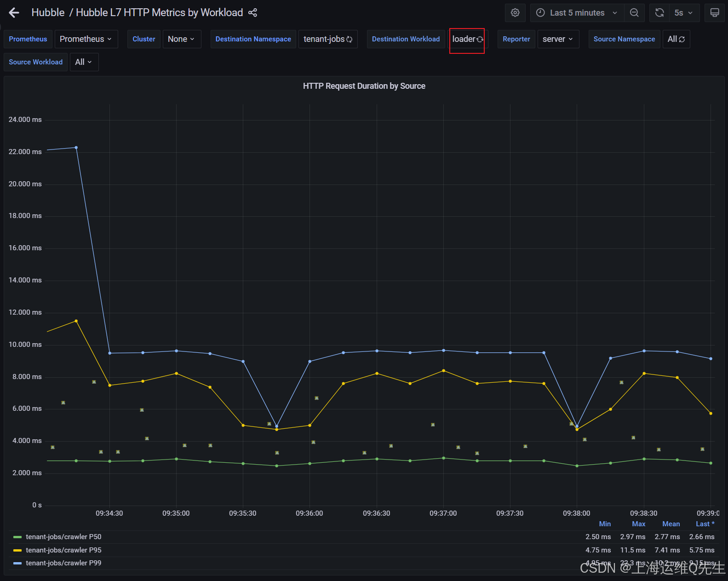Click the 09:36:00 x-axis time label

click(x=310, y=513)
